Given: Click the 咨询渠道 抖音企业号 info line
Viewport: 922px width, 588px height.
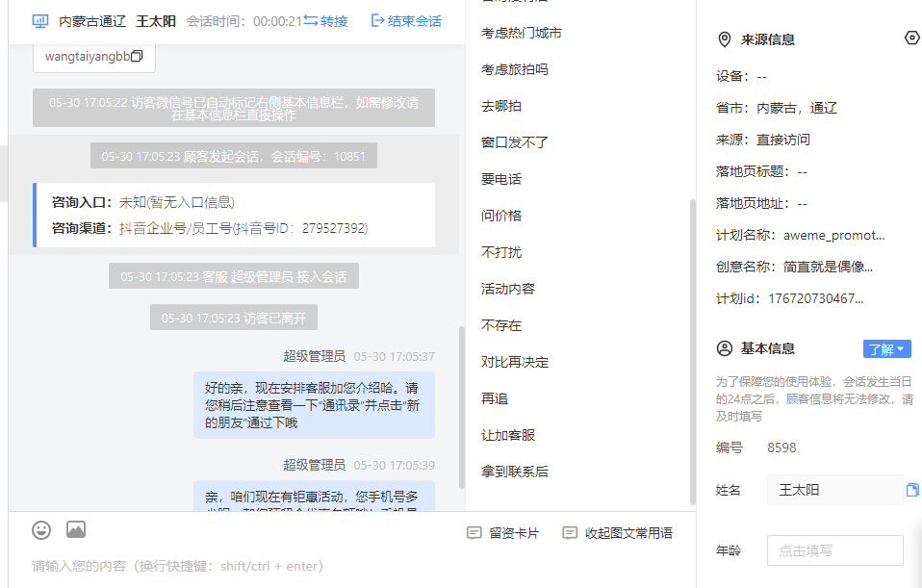Looking at the screenshot, I should click(210, 228).
